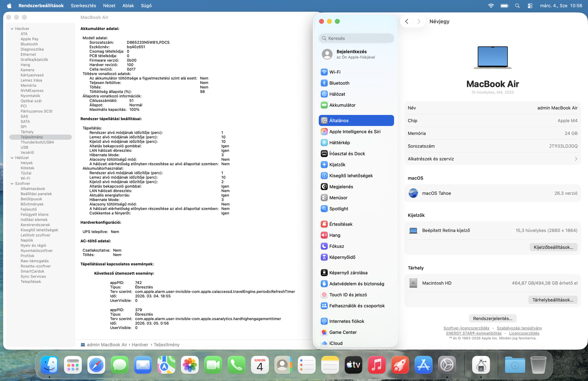Open Finder from the Dock
This screenshot has width=588, height=381.
(x=50, y=365)
